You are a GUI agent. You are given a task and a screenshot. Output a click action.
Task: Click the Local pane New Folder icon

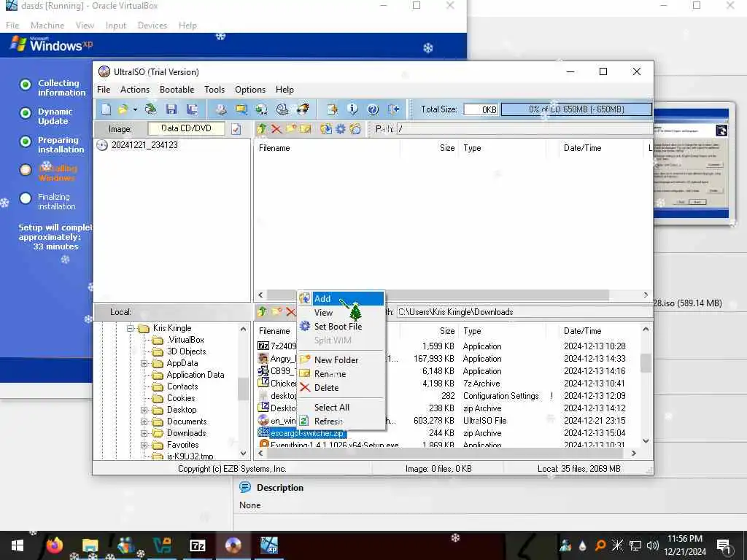pos(276,312)
